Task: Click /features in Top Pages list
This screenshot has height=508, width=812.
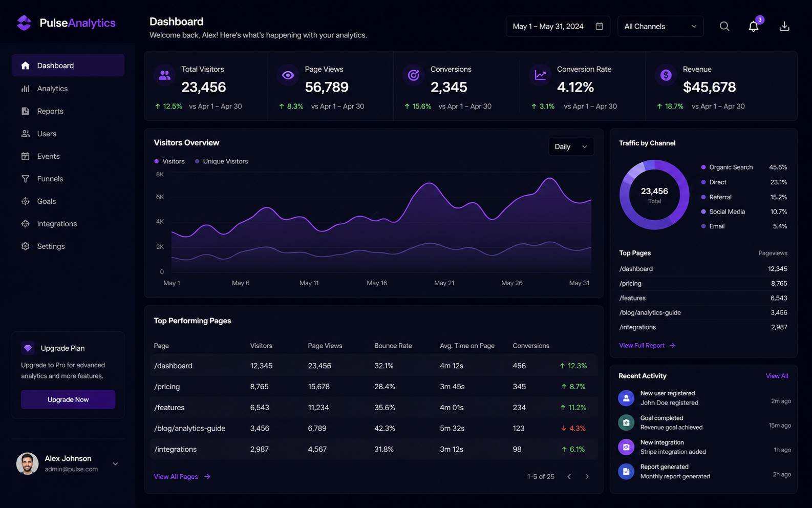Action: (x=632, y=298)
